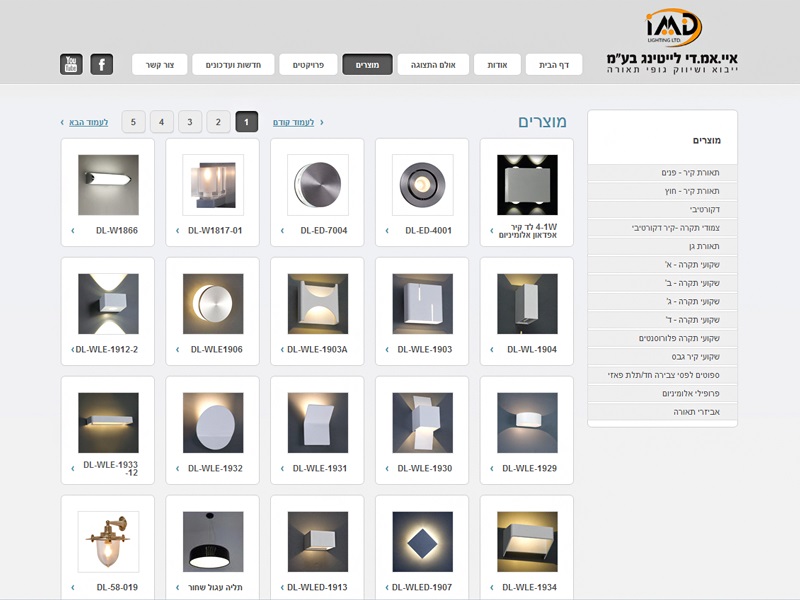Viewport: 800px width, 600px height.
Task: Open the DL-WLE-1930 product image
Action: pos(423,423)
